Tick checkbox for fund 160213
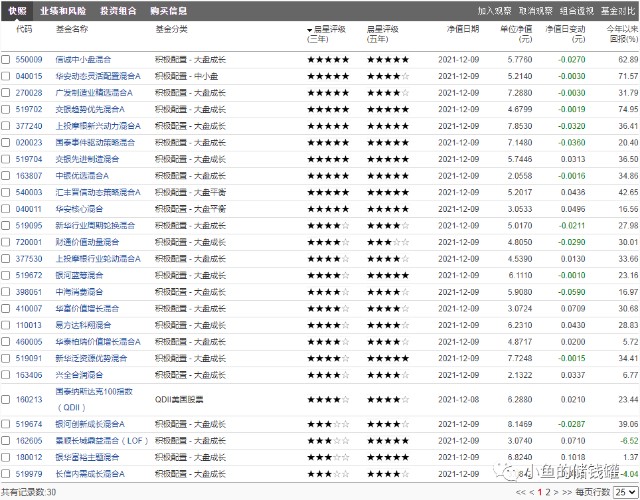 pyautogui.click(x=5, y=400)
